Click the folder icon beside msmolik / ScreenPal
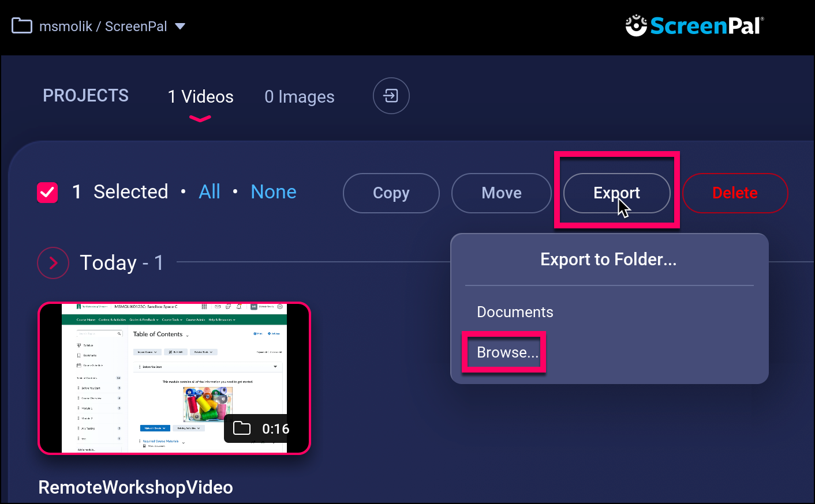 (22, 26)
